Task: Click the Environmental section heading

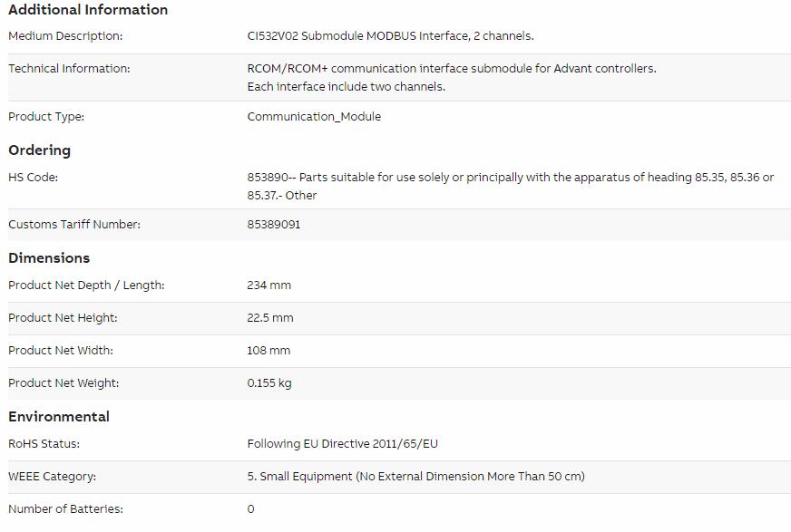Action: pyautogui.click(x=59, y=417)
